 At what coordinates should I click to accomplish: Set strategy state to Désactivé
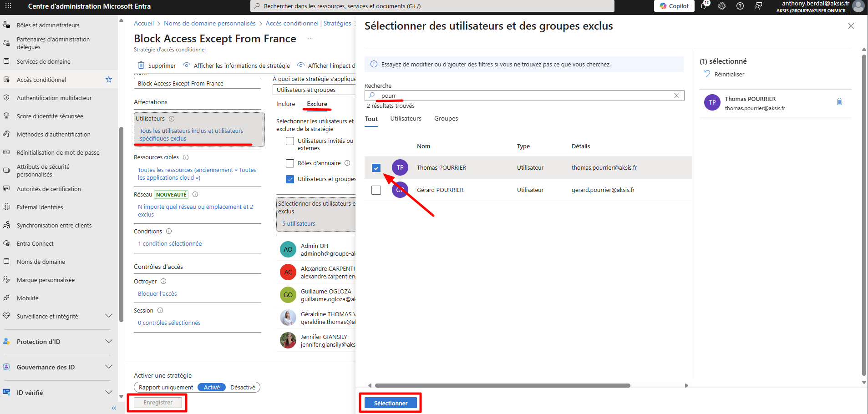tap(243, 388)
